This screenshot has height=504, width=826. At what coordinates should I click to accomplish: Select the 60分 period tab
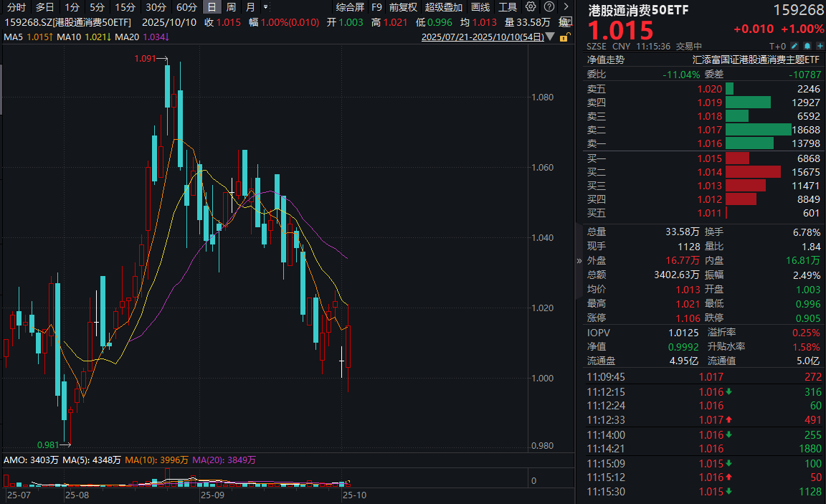coord(186,7)
